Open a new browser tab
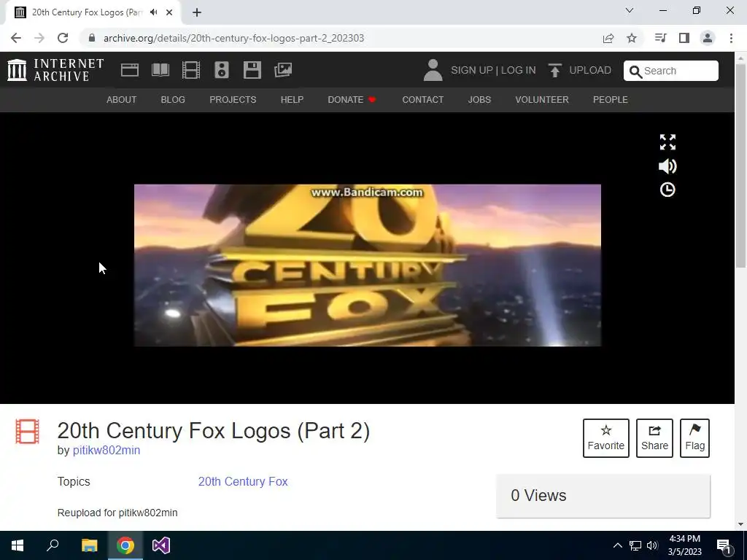The height and width of the screenshot is (560, 747). [197, 12]
